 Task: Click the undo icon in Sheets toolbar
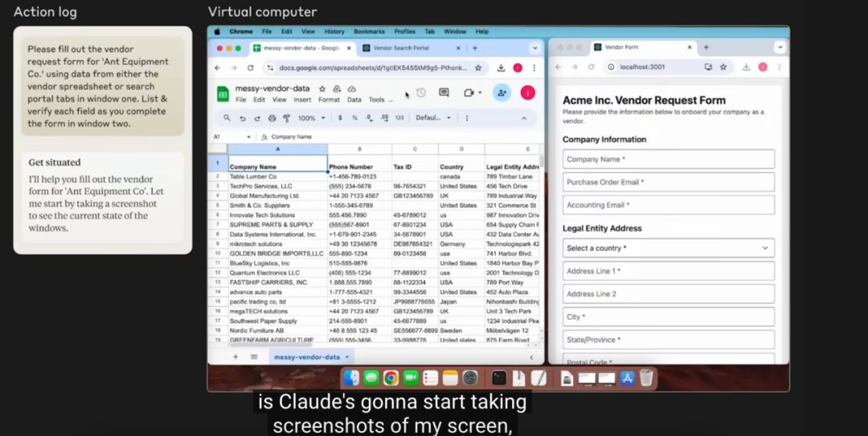click(243, 118)
